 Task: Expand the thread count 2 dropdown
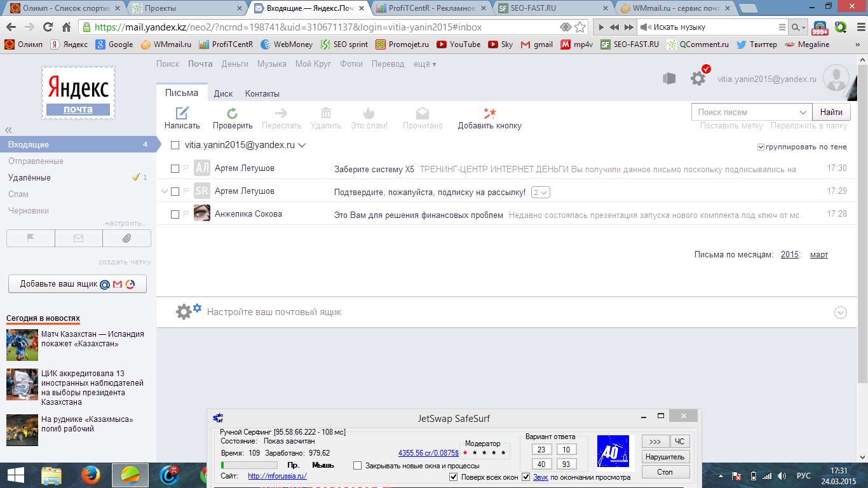541,192
